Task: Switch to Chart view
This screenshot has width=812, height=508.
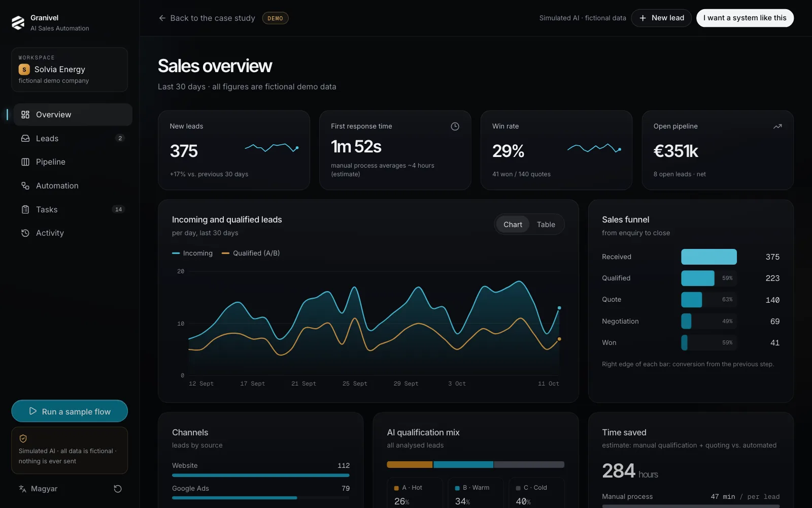Action: pyautogui.click(x=513, y=225)
